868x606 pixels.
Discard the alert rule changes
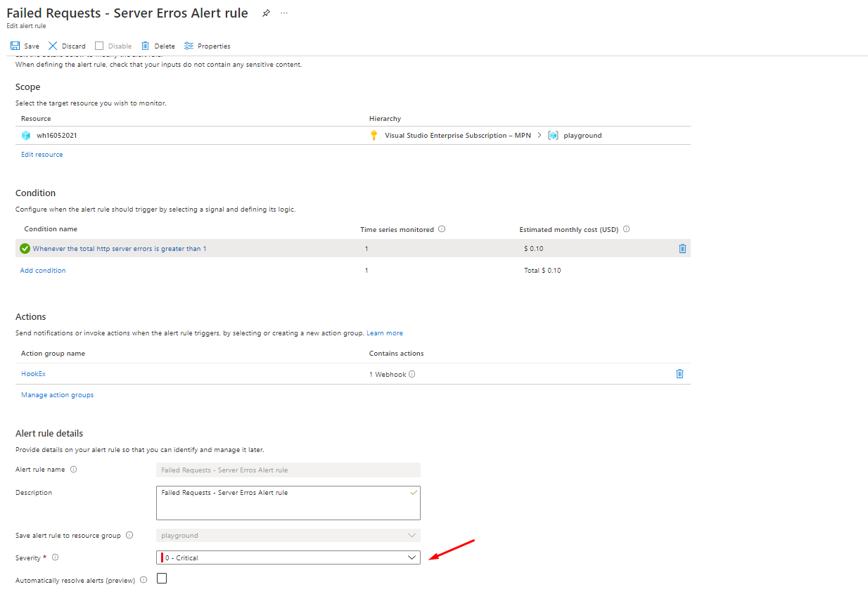pos(67,46)
